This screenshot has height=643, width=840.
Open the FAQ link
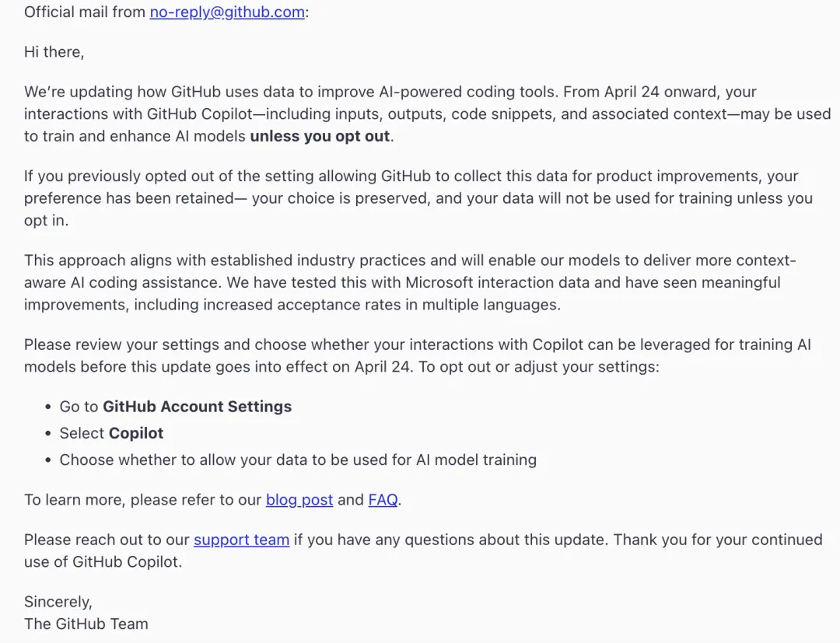click(383, 500)
